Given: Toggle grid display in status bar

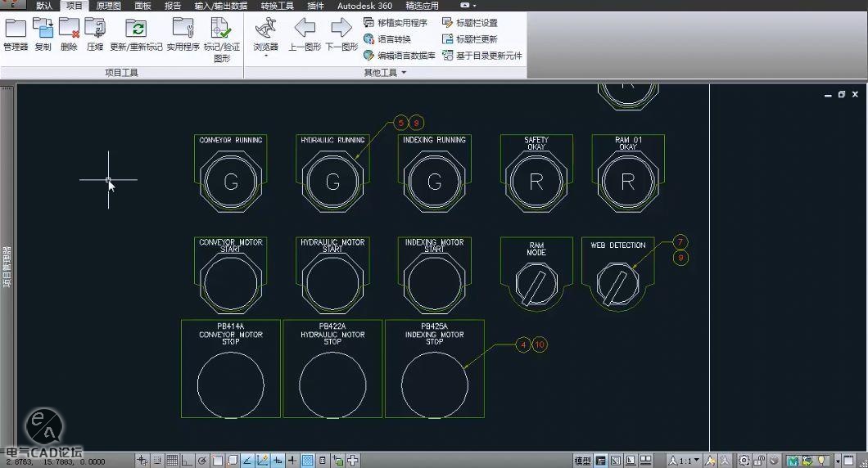Looking at the screenshot, I should coord(171,461).
